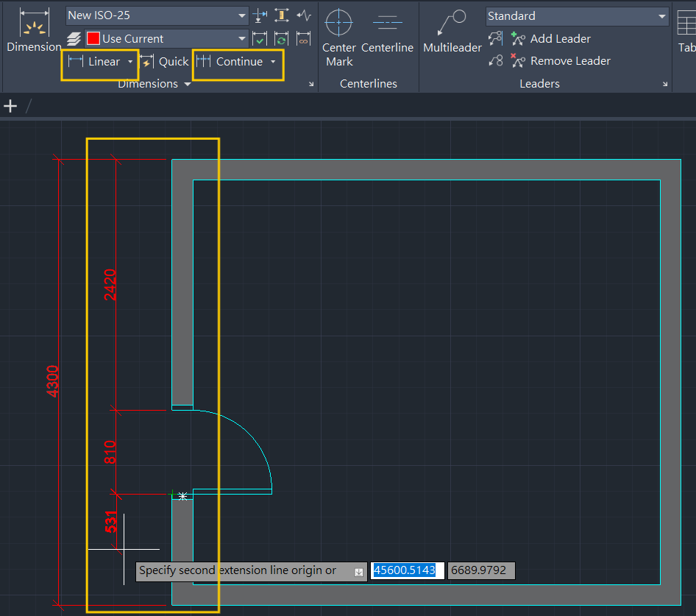696x616 pixels.
Task: Open a new drawing tab with plus
Action: click(x=10, y=106)
